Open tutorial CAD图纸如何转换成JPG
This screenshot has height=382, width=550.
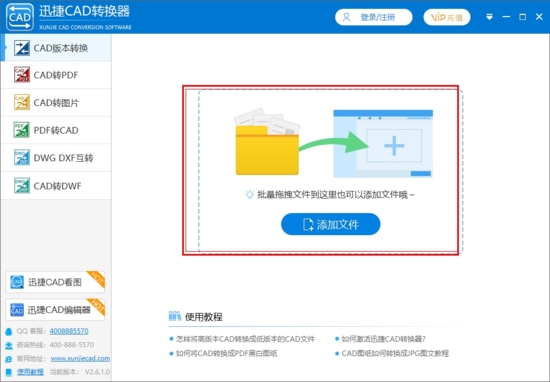[x=395, y=353]
